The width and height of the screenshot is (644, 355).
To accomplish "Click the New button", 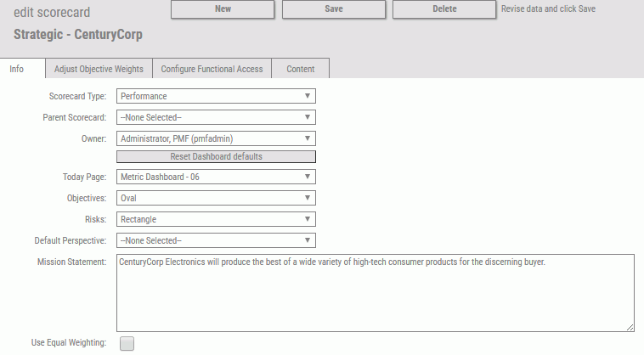I will coord(223,9).
